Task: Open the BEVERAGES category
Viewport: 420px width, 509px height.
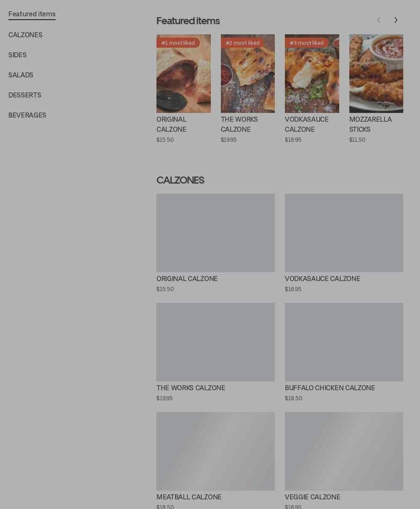Action: point(27,115)
